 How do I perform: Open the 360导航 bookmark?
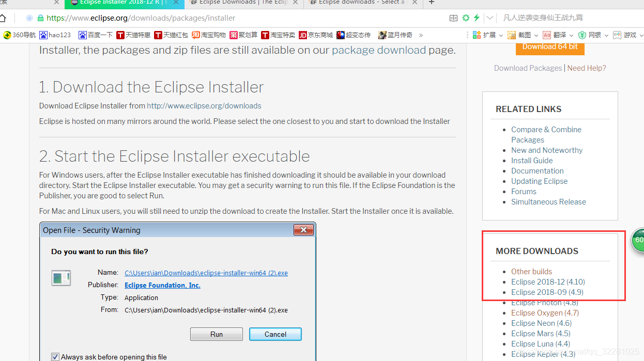(20, 35)
